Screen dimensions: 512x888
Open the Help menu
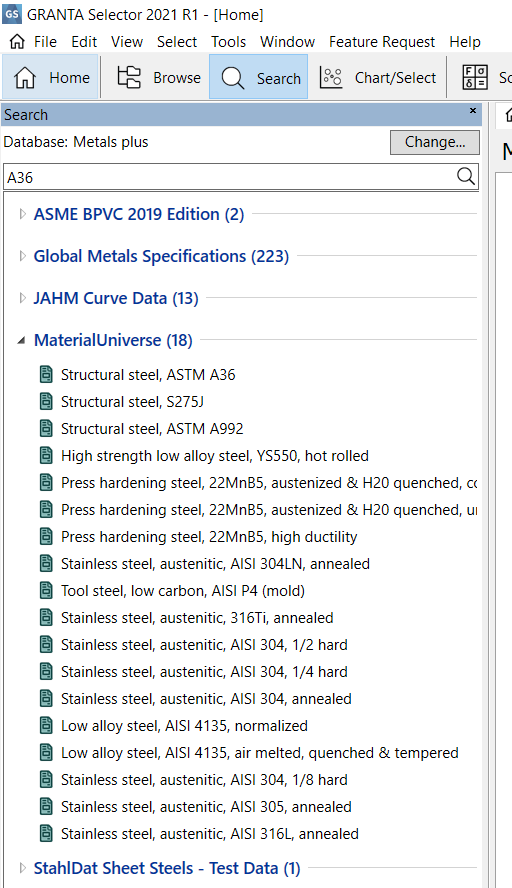[465, 42]
